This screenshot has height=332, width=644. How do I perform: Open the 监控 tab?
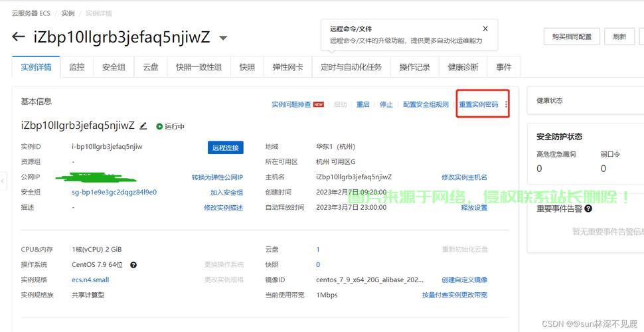pyautogui.click(x=77, y=67)
